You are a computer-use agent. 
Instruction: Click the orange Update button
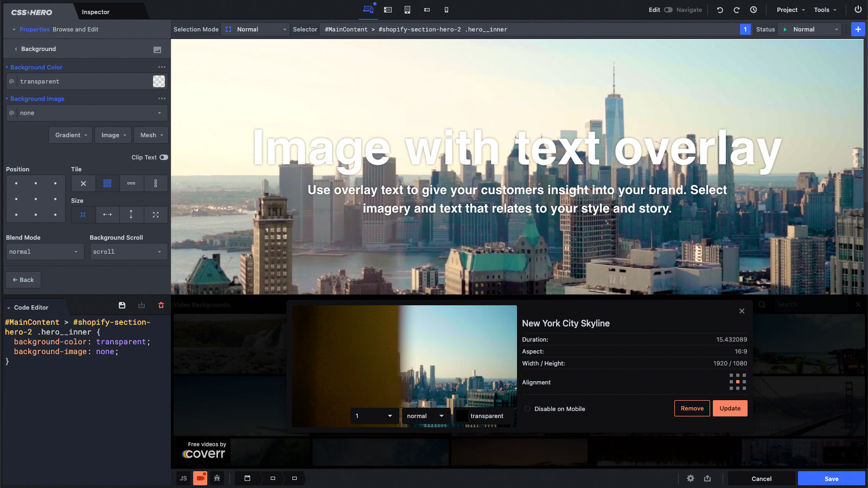[x=730, y=408]
